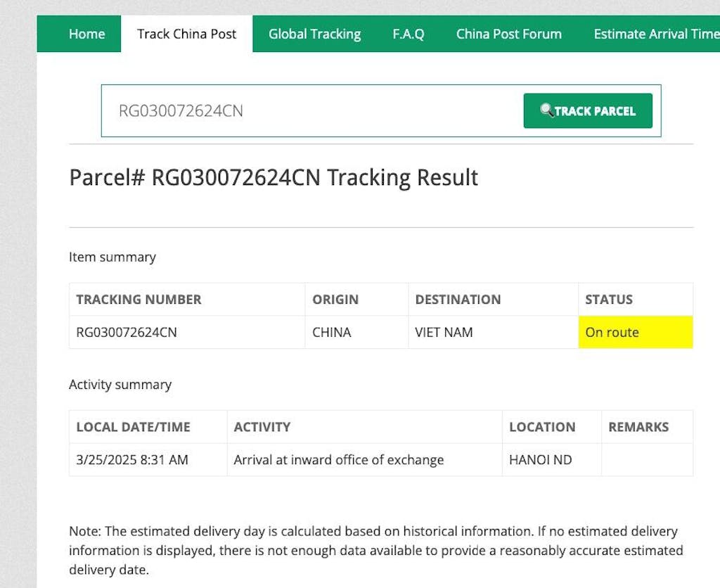This screenshot has height=588, width=720.
Task: Click the VIET NAM destination cell
Action: 444,332
